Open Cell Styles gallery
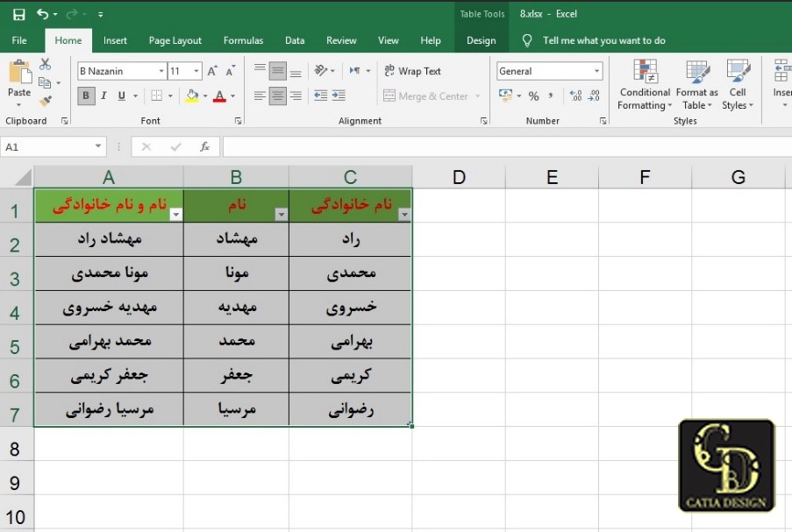The width and height of the screenshot is (792, 532). pos(738,85)
